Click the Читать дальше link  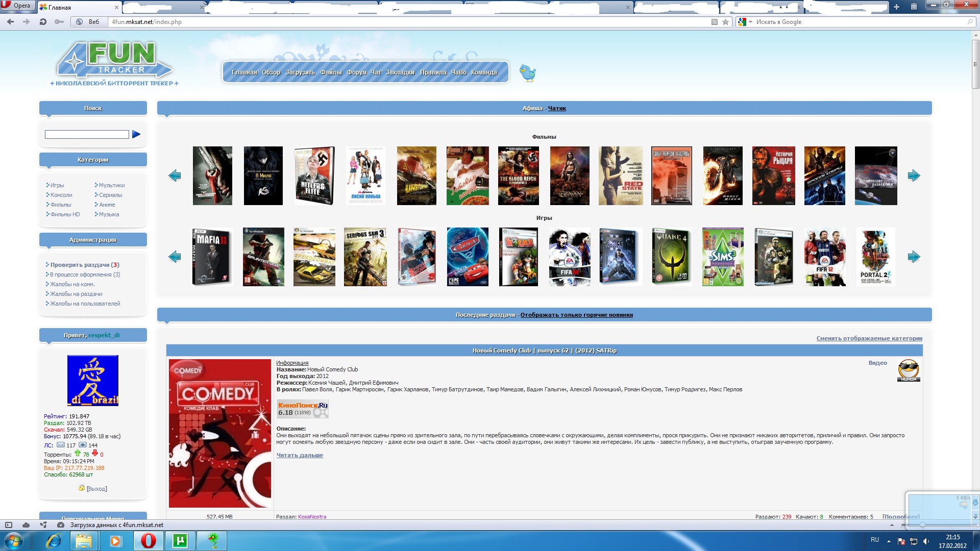tap(300, 455)
